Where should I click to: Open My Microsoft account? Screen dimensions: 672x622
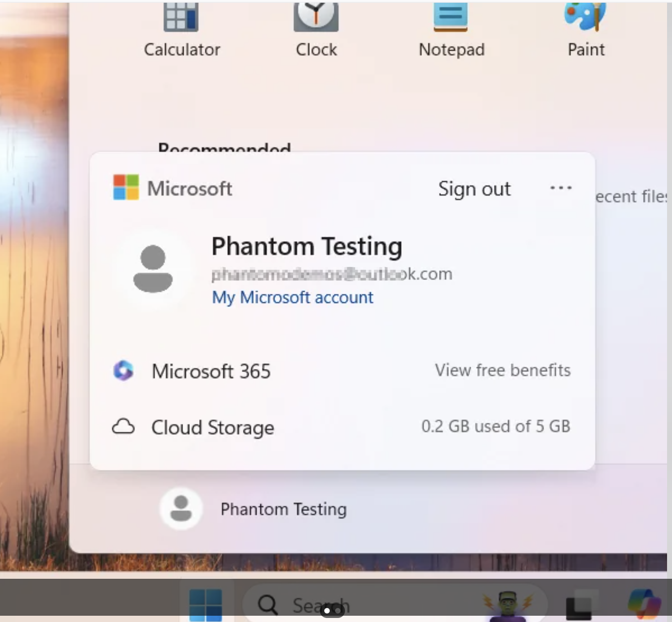[292, 297]
